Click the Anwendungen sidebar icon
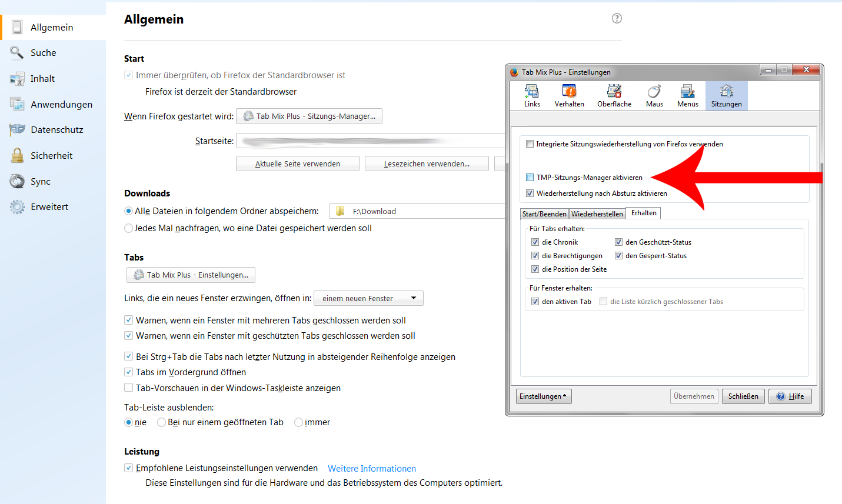This screenshot has height=504, width=842. [17, 104]
